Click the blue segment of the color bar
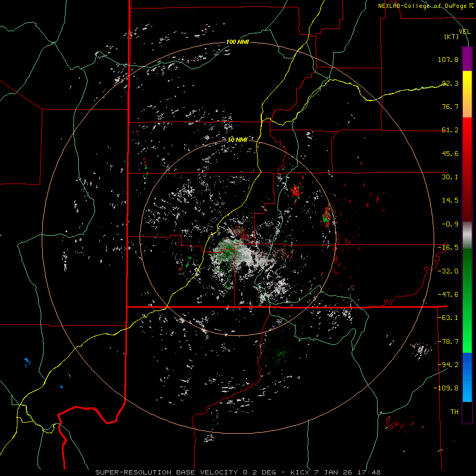 coord(467,377)
